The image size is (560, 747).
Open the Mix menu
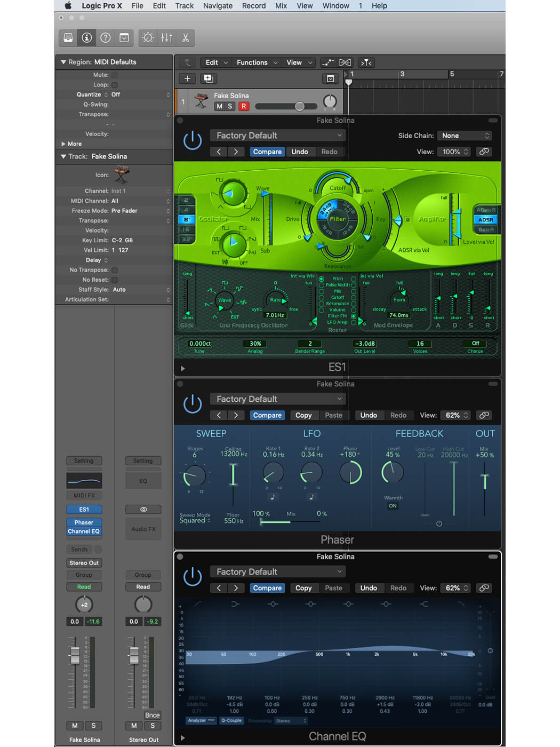[x=281, y=6]
